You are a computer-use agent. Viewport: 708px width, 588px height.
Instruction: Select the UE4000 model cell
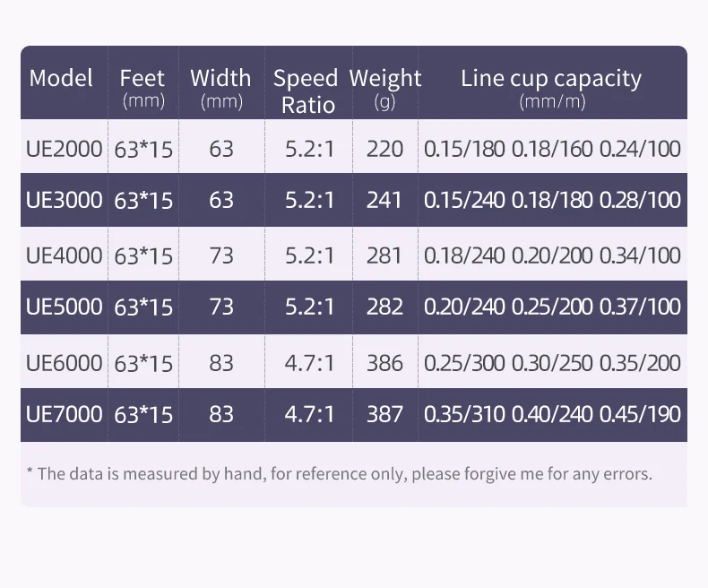65,255
